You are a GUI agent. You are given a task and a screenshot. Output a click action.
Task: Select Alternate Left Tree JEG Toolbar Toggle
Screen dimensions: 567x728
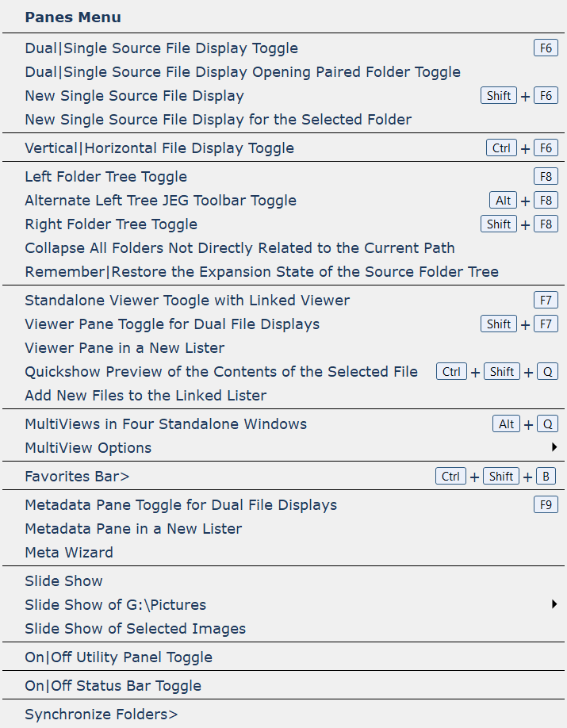(x=160, y=201)
